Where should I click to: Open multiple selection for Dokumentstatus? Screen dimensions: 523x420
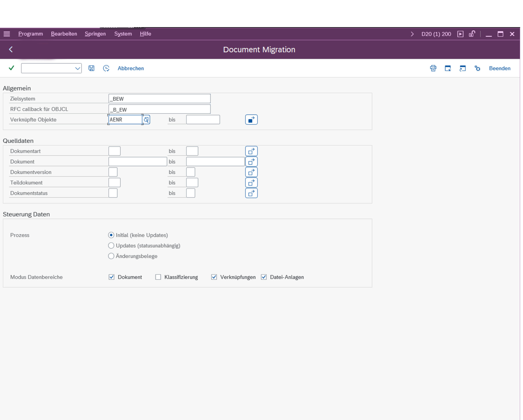click(x=251, y=193)
